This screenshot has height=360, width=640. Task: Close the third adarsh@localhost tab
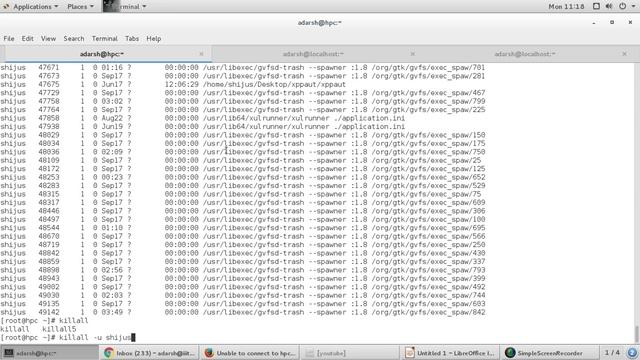point(624,54)
